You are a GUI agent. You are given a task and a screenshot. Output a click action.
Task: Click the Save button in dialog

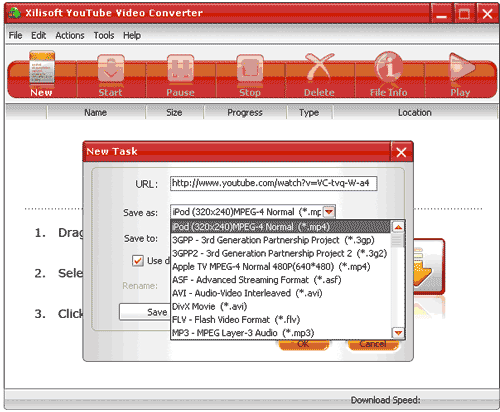[145, 312]
